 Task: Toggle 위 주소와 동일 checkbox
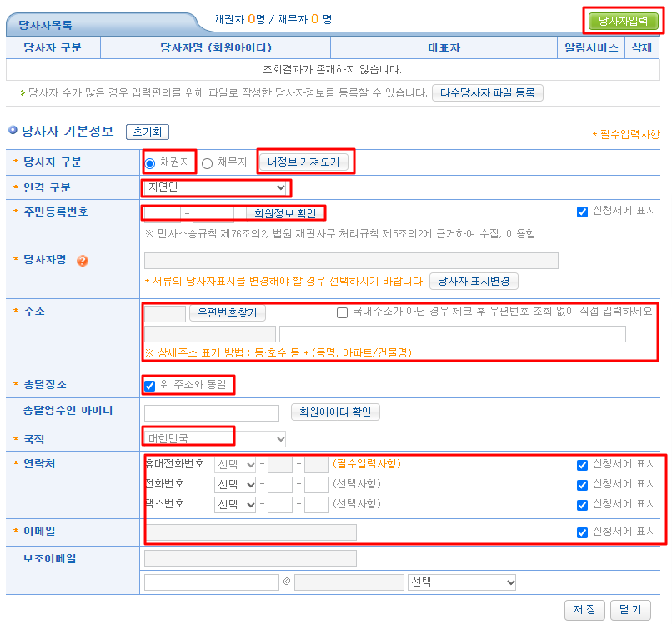click(149, 386)
